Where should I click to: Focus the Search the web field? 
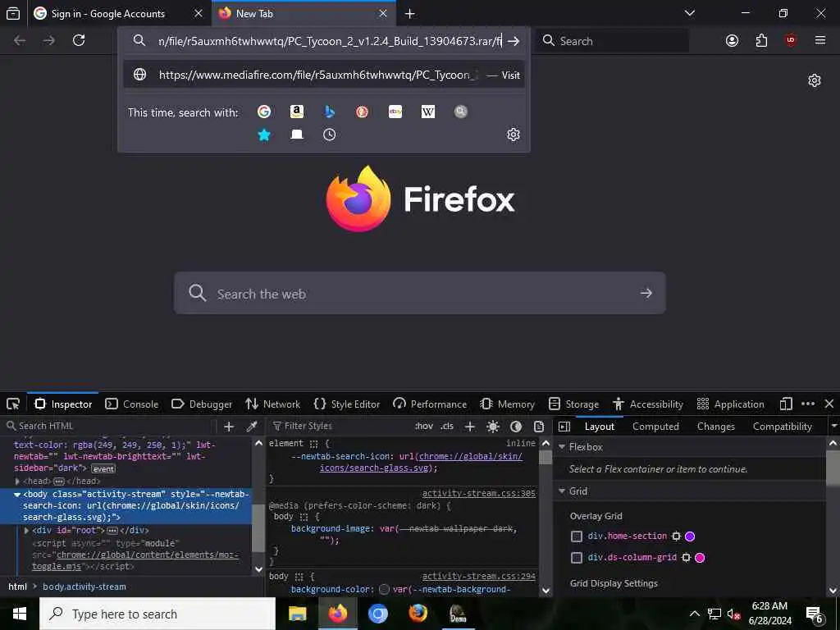click(419, 293)
